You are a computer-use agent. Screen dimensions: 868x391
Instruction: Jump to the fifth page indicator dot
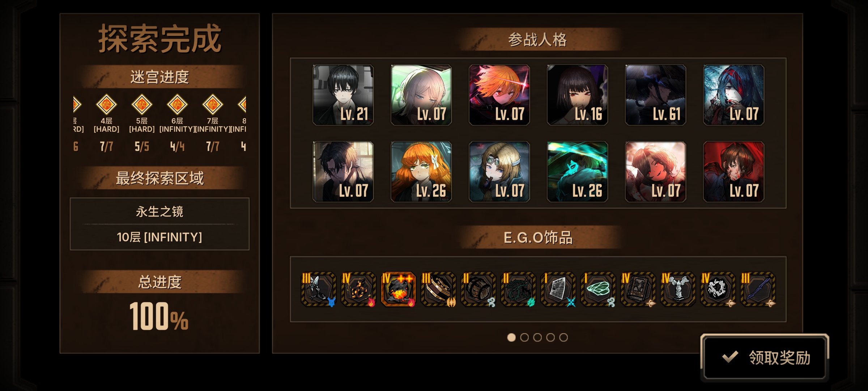(563, 337)
